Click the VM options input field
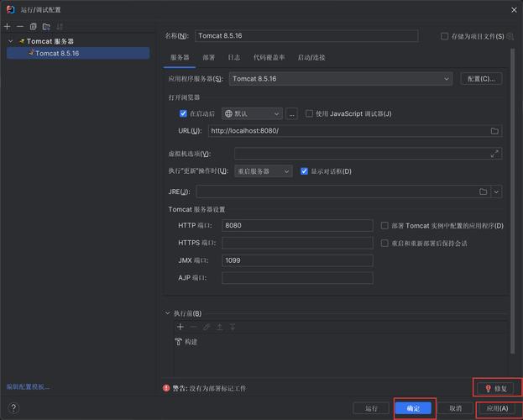Screen dimensions: 523x420 click(x=369, y=154)
